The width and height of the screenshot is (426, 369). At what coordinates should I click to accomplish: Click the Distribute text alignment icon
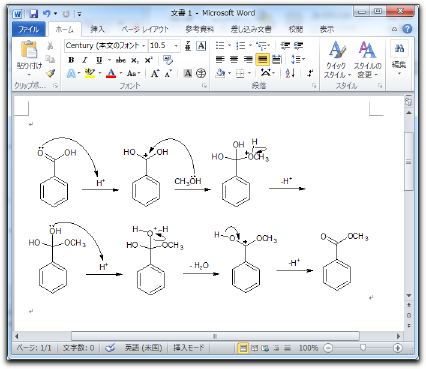tap(277, 60)
